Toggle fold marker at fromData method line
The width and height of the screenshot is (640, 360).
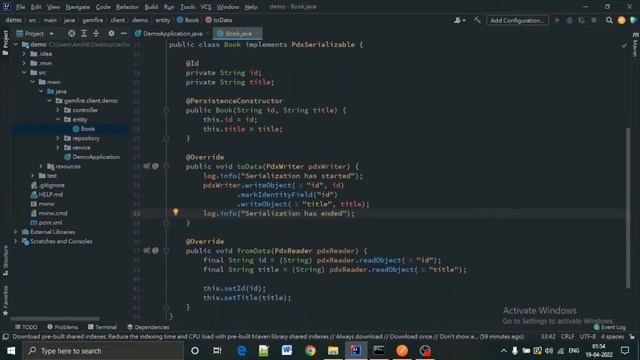(x=166, y=251)
